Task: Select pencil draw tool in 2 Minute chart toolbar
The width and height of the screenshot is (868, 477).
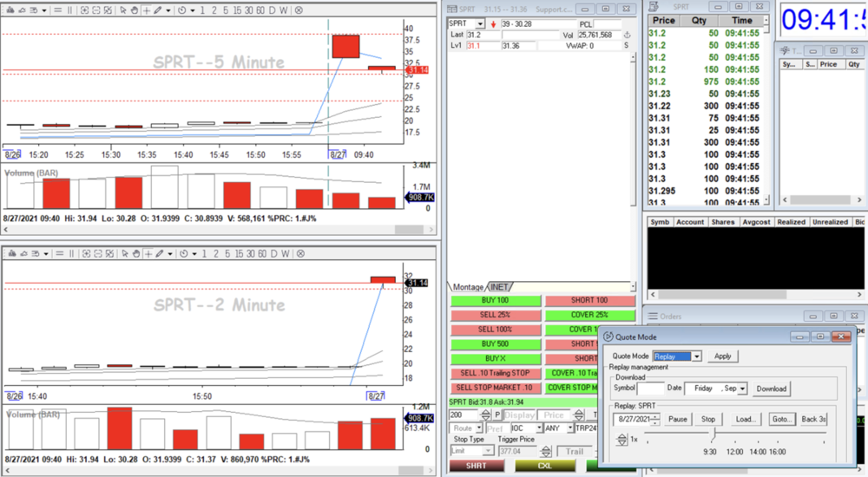Action: pyautogui.click(x=160, y=253)
